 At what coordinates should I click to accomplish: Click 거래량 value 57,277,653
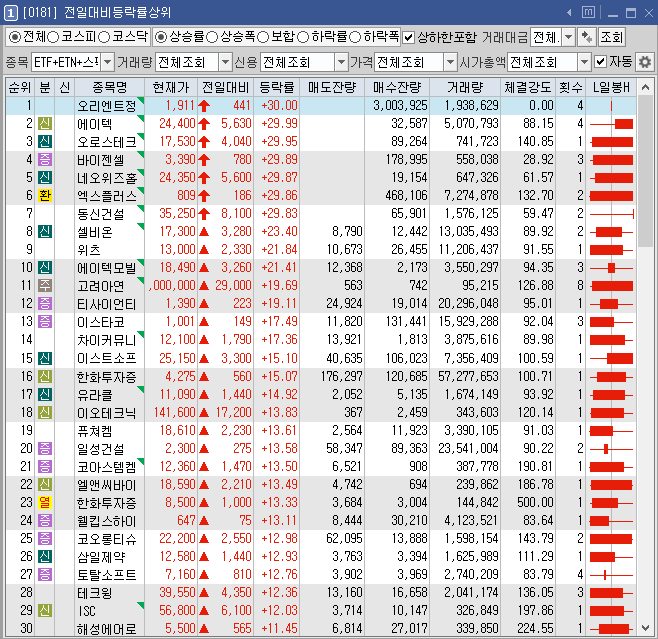coord(468,376)
